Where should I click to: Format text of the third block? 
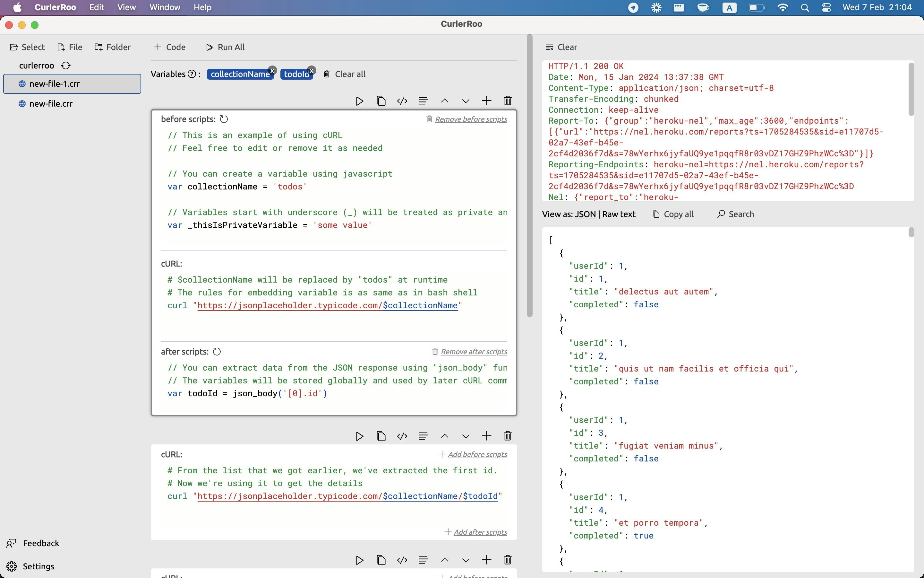423,560
